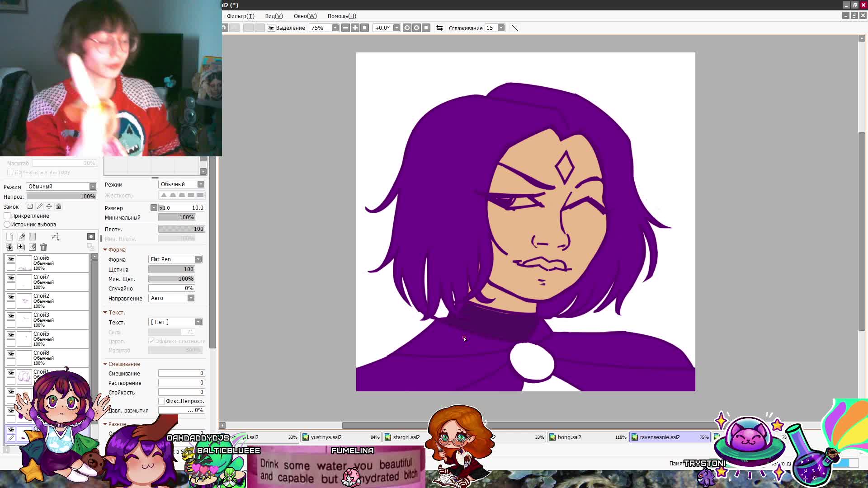Collapse the Форма section
The image size is (868, 488).
[x=105, y=250]
